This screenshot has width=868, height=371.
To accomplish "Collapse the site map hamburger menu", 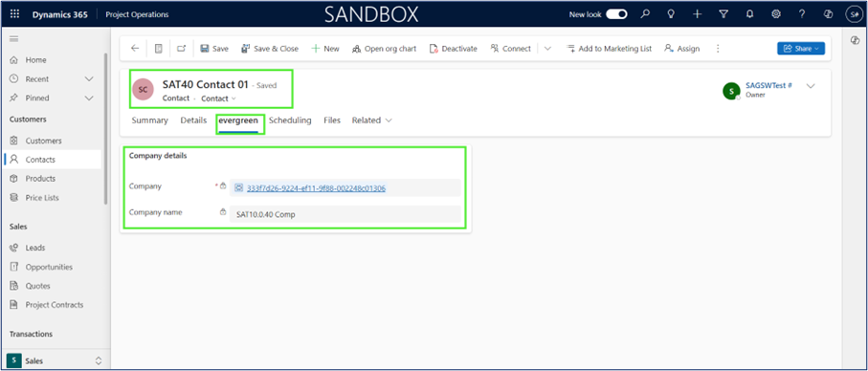I will pos(13,38).
